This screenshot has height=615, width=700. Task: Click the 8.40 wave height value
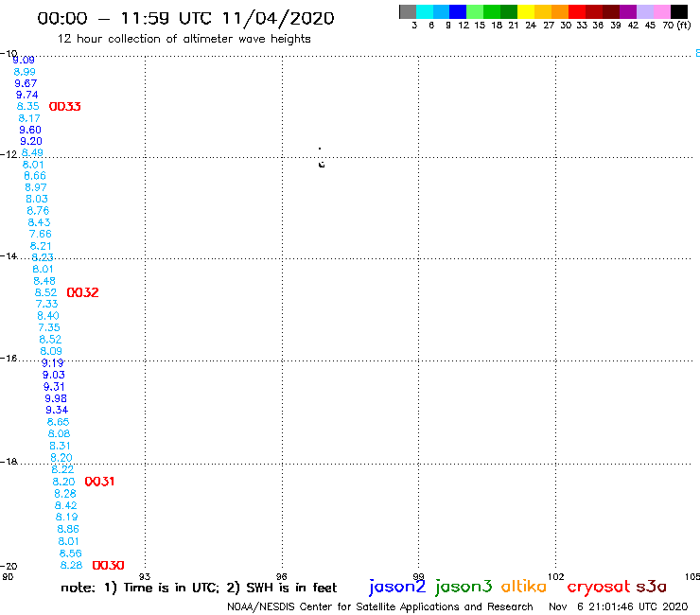click(48, 316)
